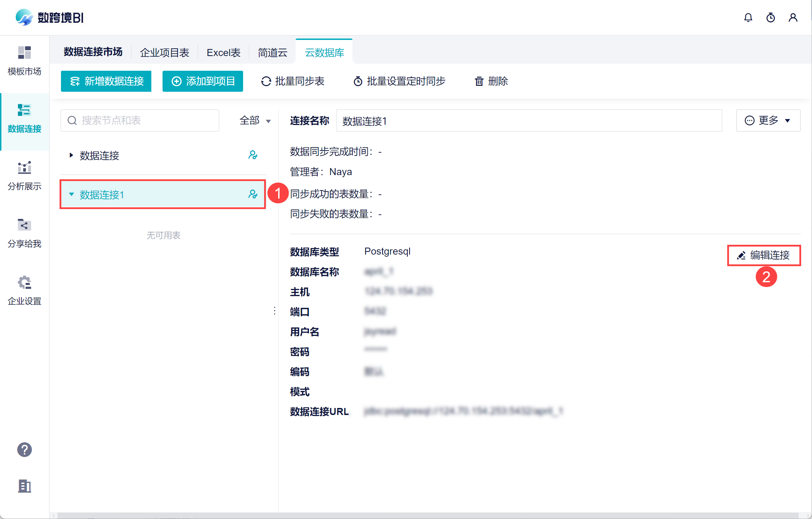This screenshot has width=812, height=519.
Task: Click the 搜索节点和表 search field
Action: (x=140, y=121)
